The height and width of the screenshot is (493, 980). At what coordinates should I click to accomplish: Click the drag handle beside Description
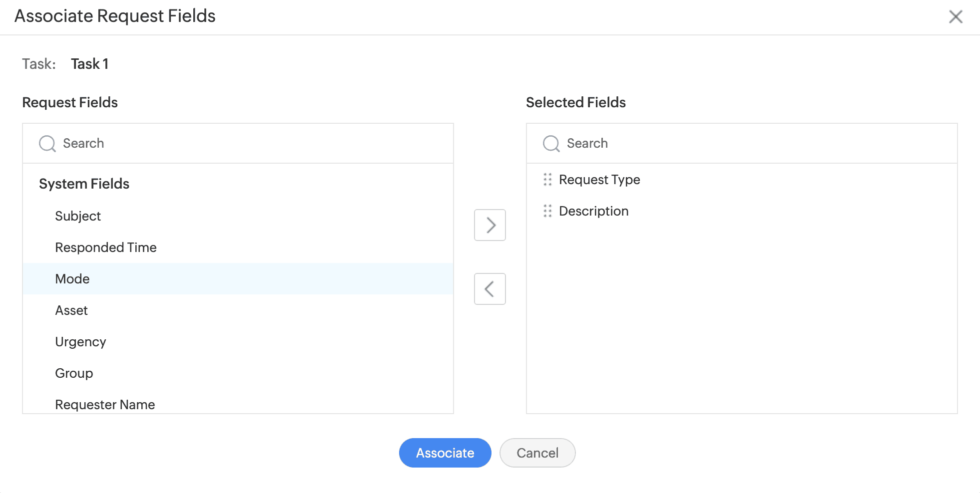pyautogui.click(x=547, y=211)
